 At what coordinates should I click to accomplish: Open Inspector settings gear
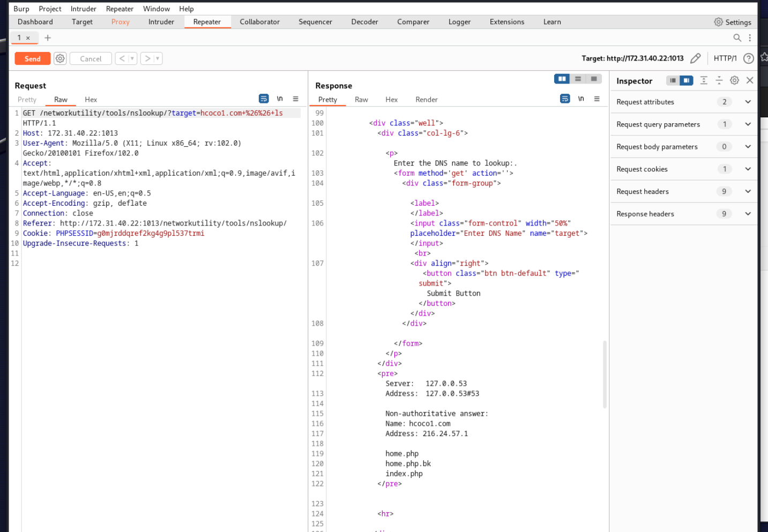[x=734, y=80]
